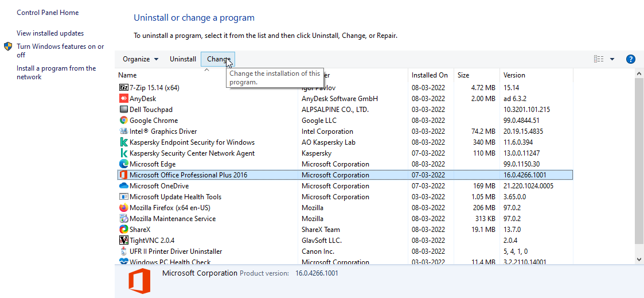Select Mozilla Maintenance Service entry
Image resolution: width=644 pixels, height=298 pixels.
point(173,218)
